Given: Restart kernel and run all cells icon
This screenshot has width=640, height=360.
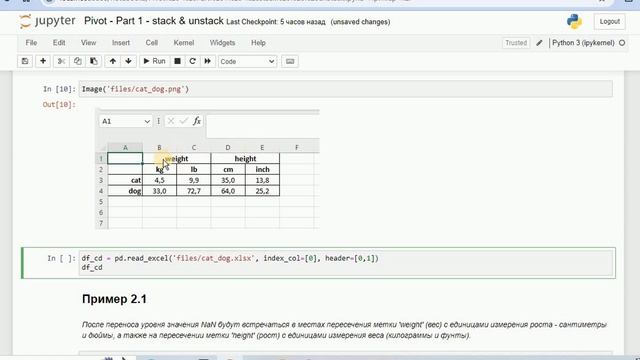Looking at the screenshot, I should click(x=207, y=61).
